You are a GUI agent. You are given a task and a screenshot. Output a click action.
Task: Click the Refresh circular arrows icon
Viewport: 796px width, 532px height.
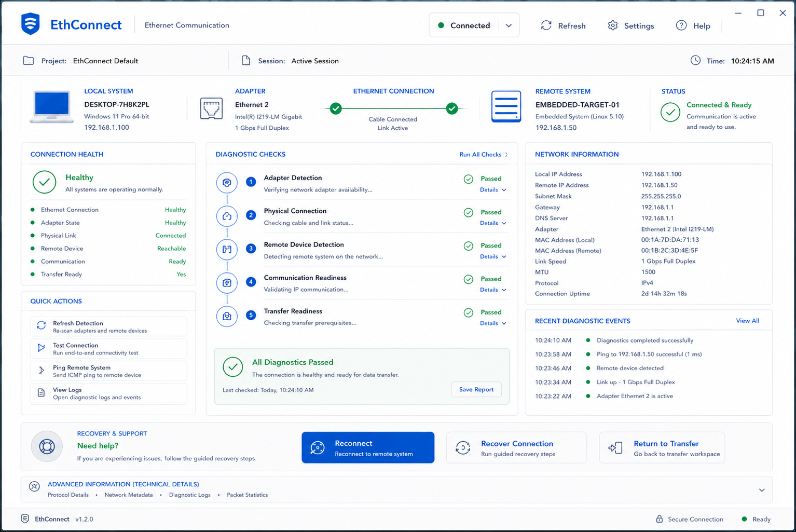[546, 25]
